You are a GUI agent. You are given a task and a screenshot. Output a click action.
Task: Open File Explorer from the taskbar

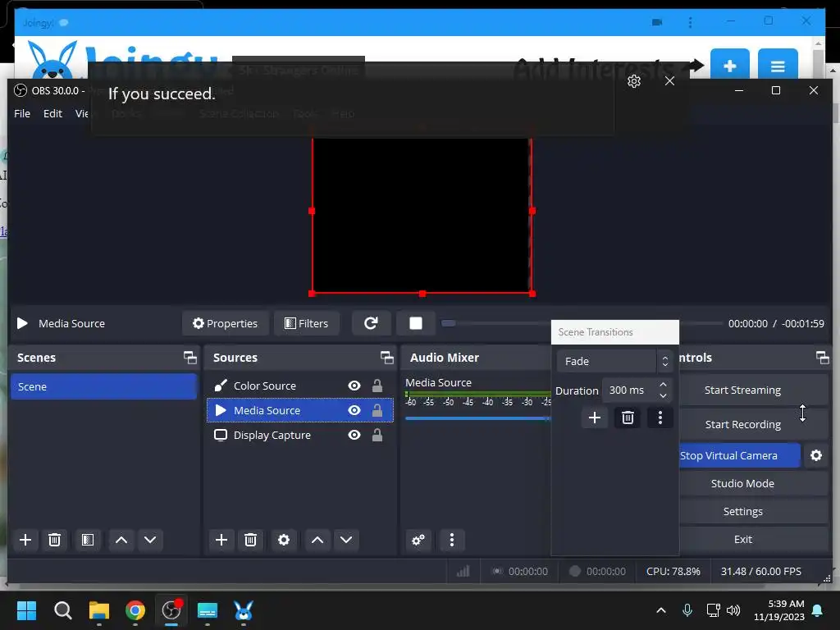pyautogui.click(x=98, y=610)
